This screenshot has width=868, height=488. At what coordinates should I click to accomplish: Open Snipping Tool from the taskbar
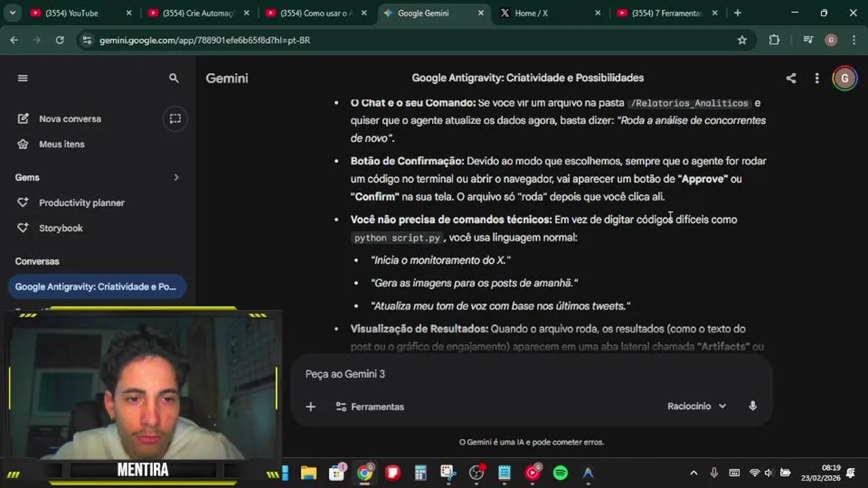(448, 473)
